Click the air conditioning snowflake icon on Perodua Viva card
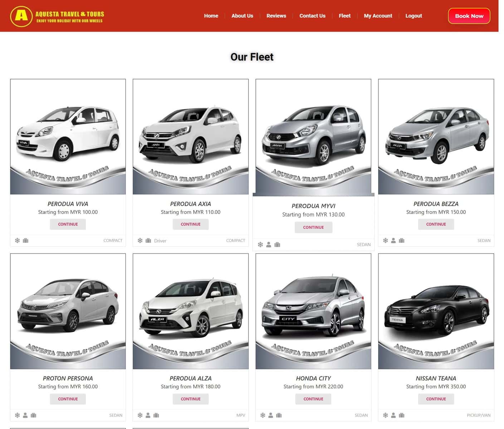This screenshot has width=504, height=429. tap(17, 241)
